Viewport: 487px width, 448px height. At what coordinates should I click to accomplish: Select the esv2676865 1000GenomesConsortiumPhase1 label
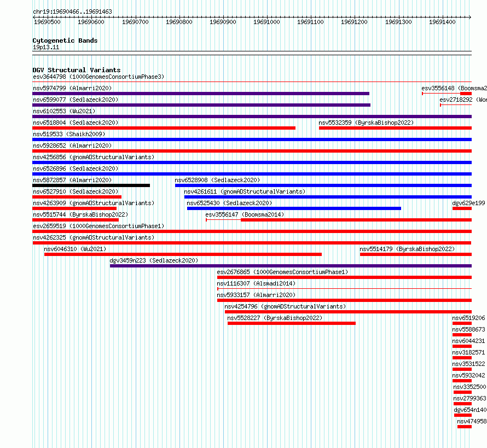coord(282,272)
